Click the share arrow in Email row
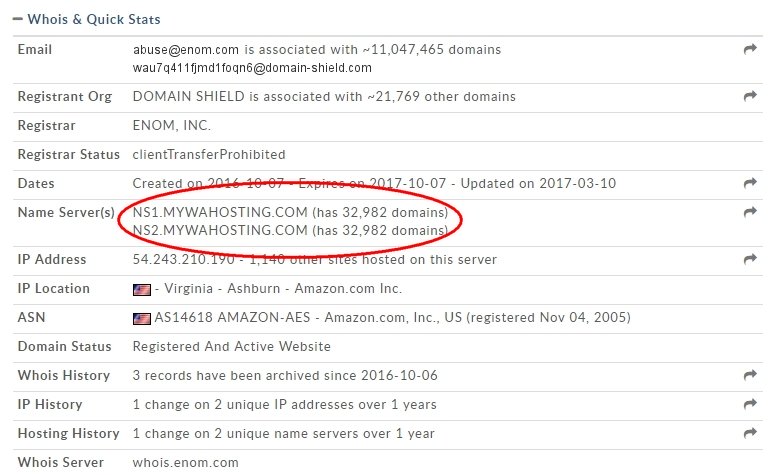The image size is (780, 475). coord(750,49)
